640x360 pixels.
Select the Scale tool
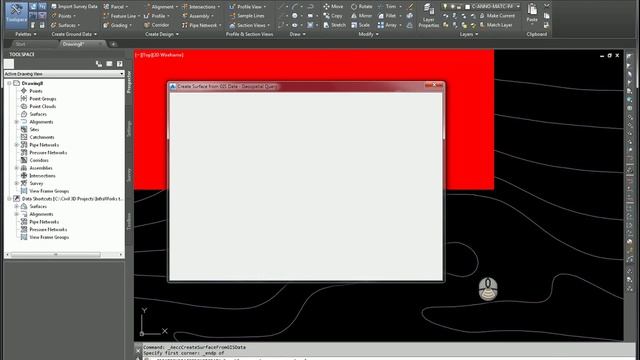(360, 25)
